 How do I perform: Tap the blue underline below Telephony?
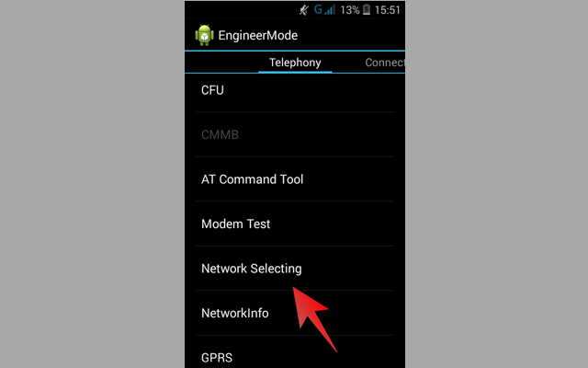[295, 72]
